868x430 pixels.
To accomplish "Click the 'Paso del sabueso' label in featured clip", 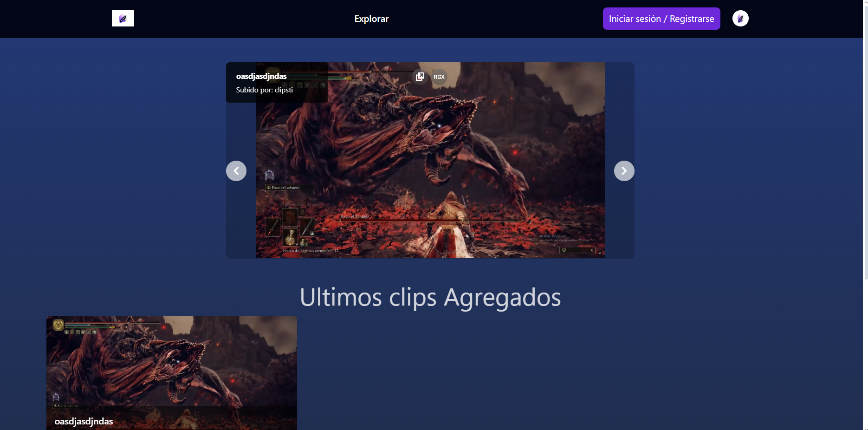I will click(285, 188).
